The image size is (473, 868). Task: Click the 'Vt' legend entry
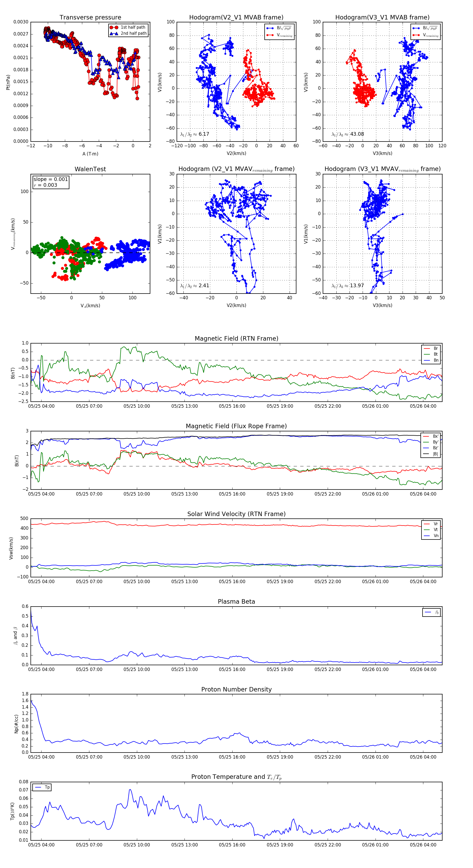point(431,530)
